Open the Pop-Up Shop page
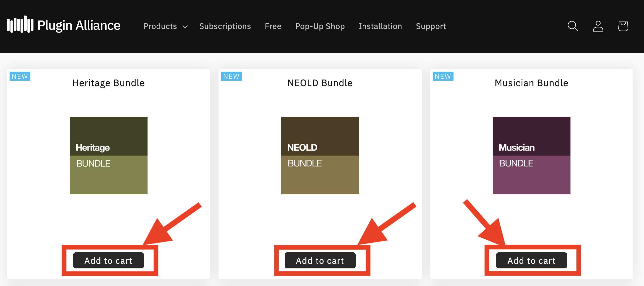Viewport: 644px width, 286px height. tap(320, 26)
